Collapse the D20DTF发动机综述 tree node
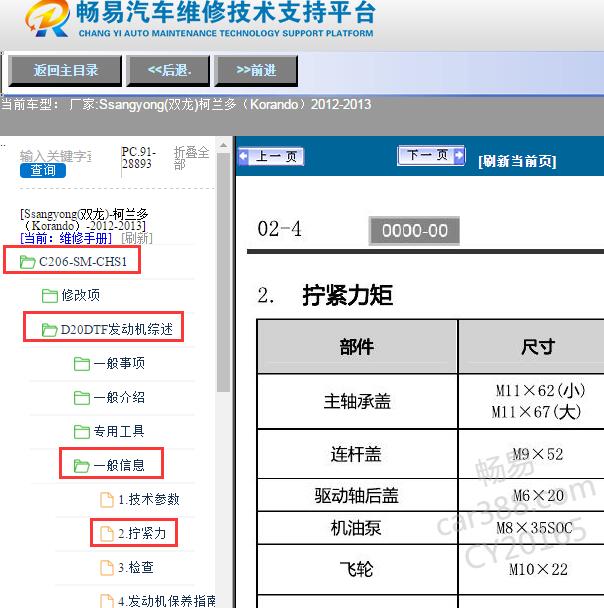This screenshot has height=608, width=604. pos(117,330)
